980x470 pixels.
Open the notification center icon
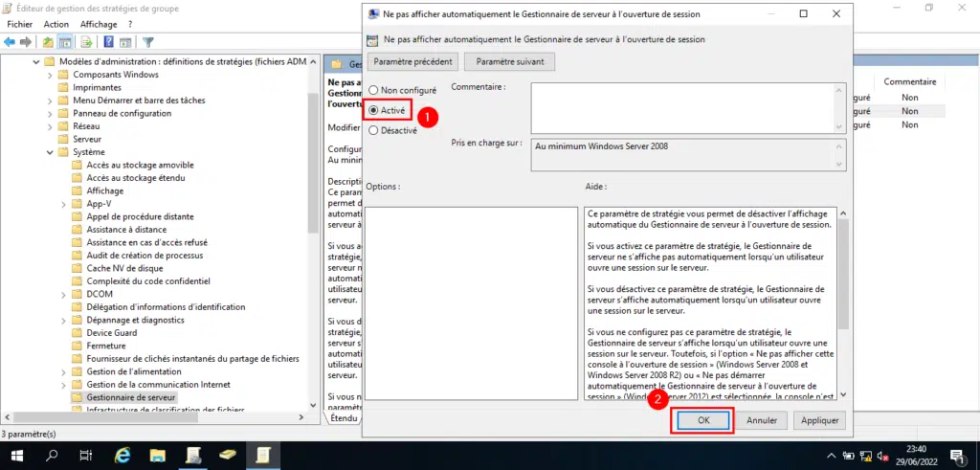click(x=956, y=456)
